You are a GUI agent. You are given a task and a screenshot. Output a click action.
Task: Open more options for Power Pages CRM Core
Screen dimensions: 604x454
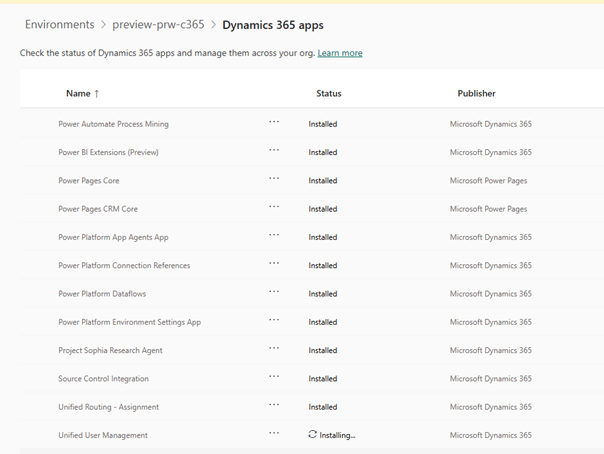coord(274,206)
